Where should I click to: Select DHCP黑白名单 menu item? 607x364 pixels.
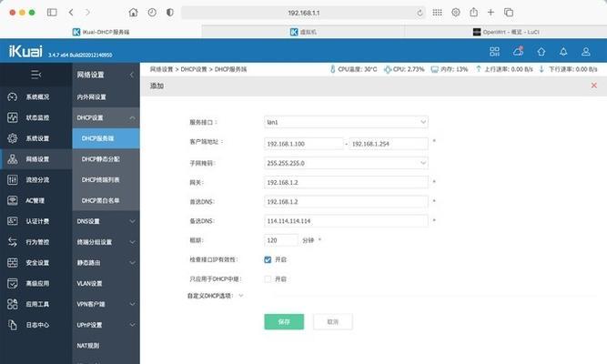[106, 200]
